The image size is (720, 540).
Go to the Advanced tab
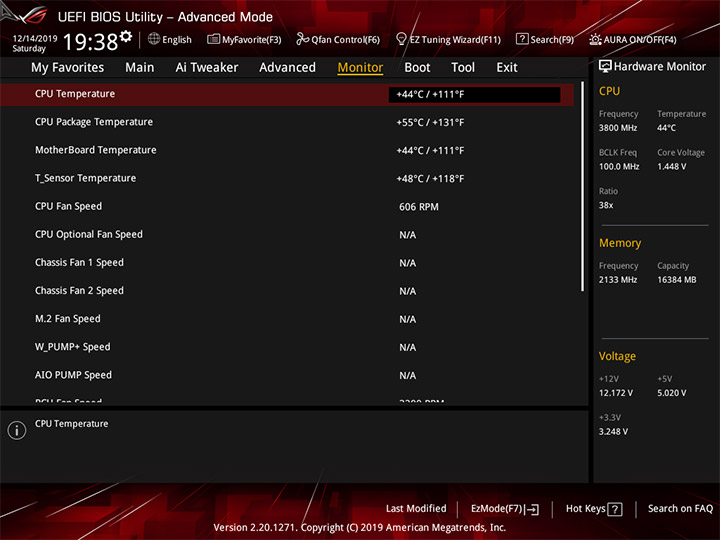(x=287, y=68)
